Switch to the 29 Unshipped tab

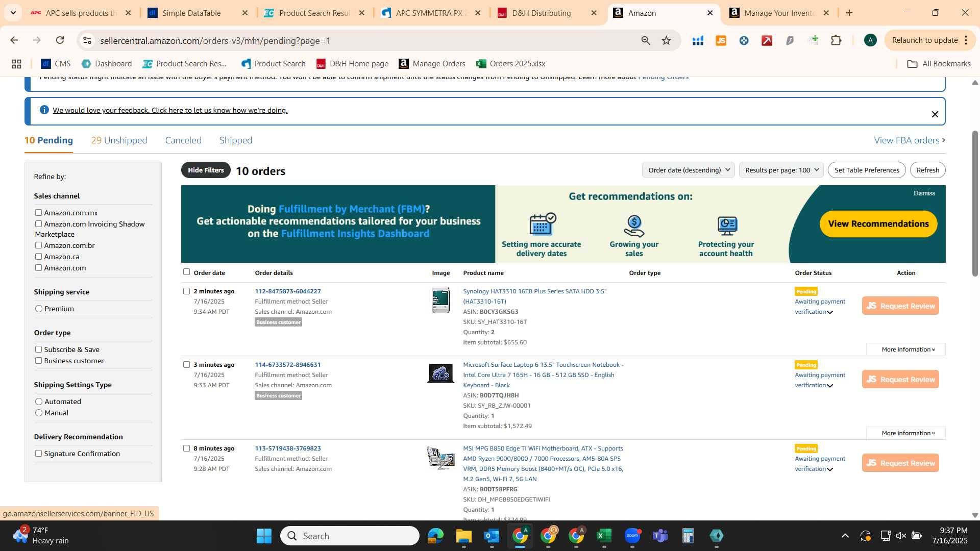click(x=119, y=140)
